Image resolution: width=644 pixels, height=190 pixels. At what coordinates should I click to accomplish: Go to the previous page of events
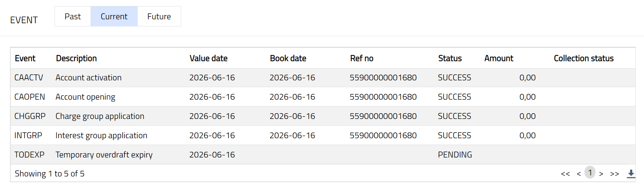tap(578, 174)
